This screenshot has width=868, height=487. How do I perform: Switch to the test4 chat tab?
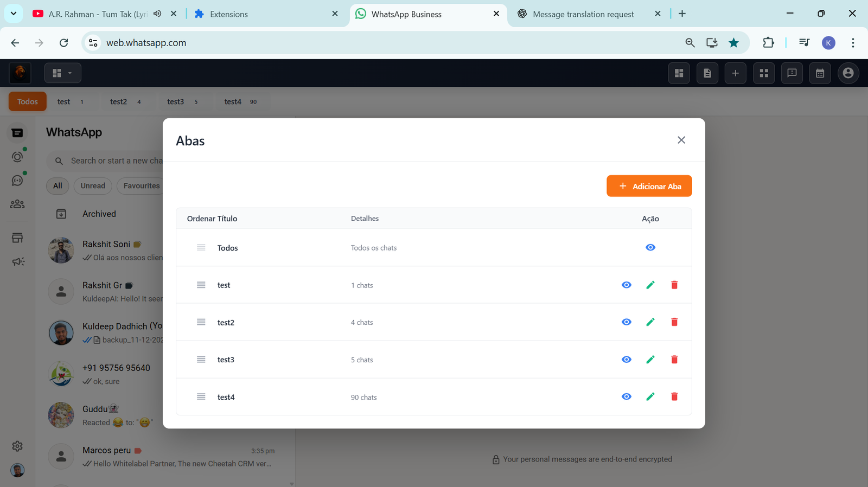point(233,102)
